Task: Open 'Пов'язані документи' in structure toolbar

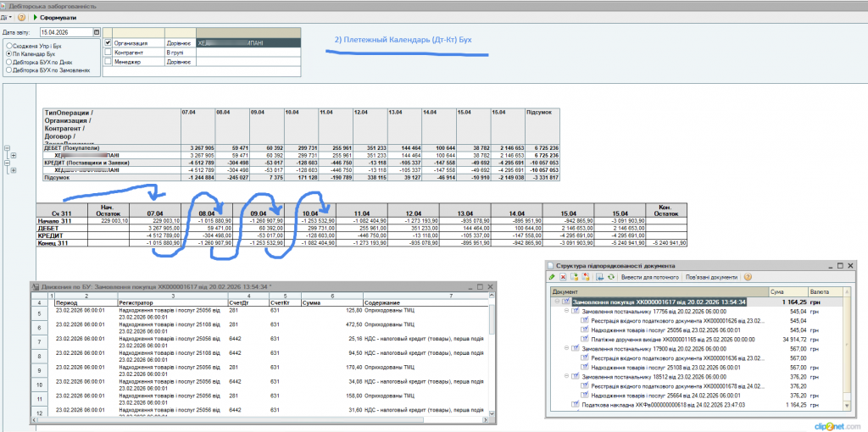Action: (x=712, y=277)
